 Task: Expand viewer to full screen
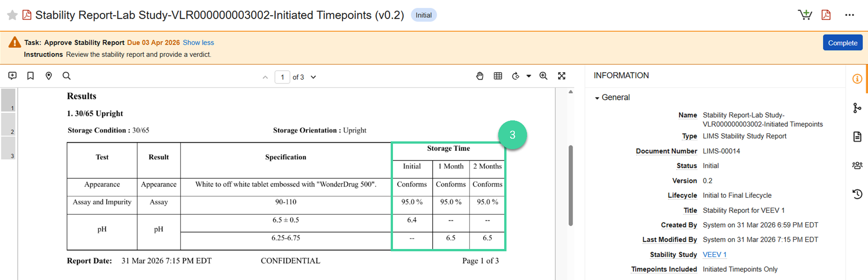[562, 76]
